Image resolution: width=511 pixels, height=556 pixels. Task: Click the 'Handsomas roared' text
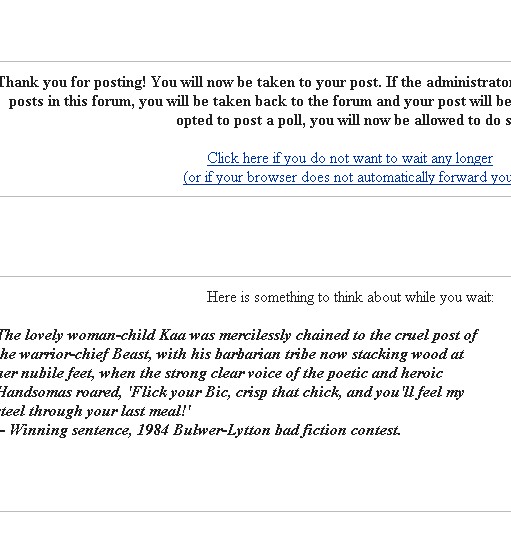[x=60, y=393]
